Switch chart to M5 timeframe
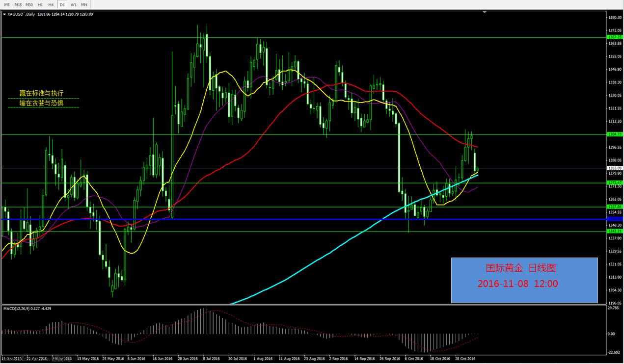 pos(7,4)
